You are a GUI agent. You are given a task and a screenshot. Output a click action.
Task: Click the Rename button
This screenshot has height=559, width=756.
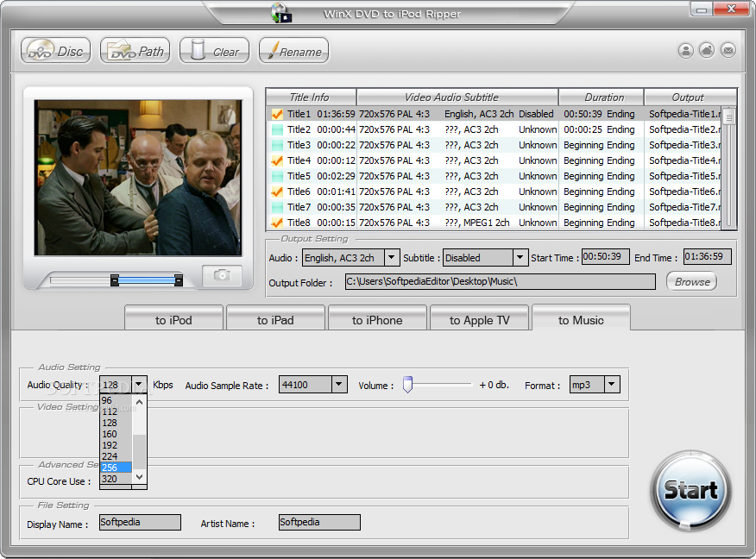coord(293,51)
